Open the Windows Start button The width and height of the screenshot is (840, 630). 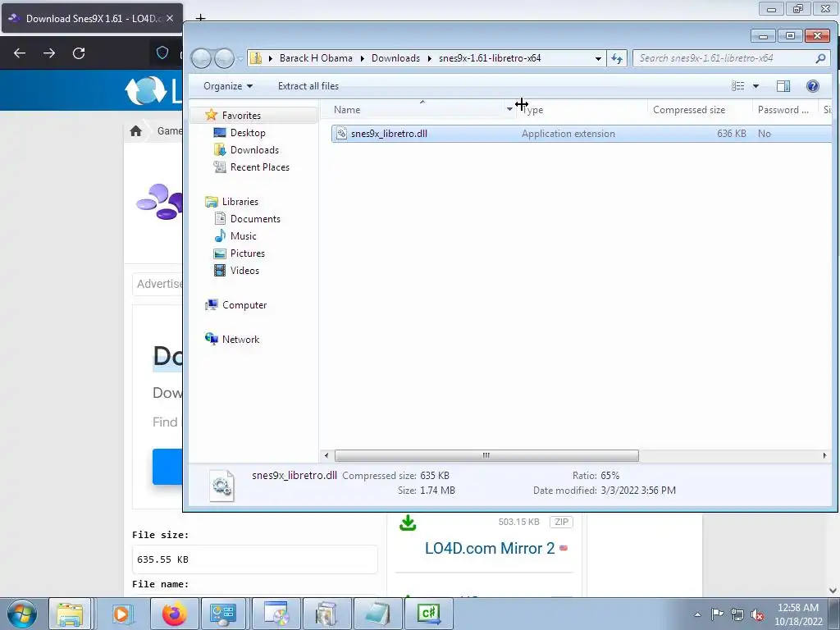(22, 614)
